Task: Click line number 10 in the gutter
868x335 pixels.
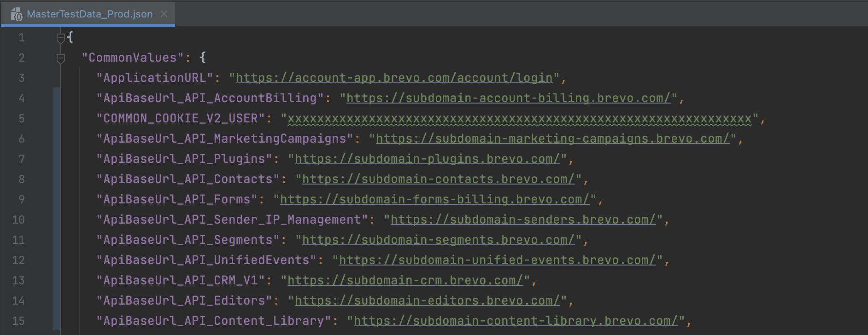Action: (18, 220)
